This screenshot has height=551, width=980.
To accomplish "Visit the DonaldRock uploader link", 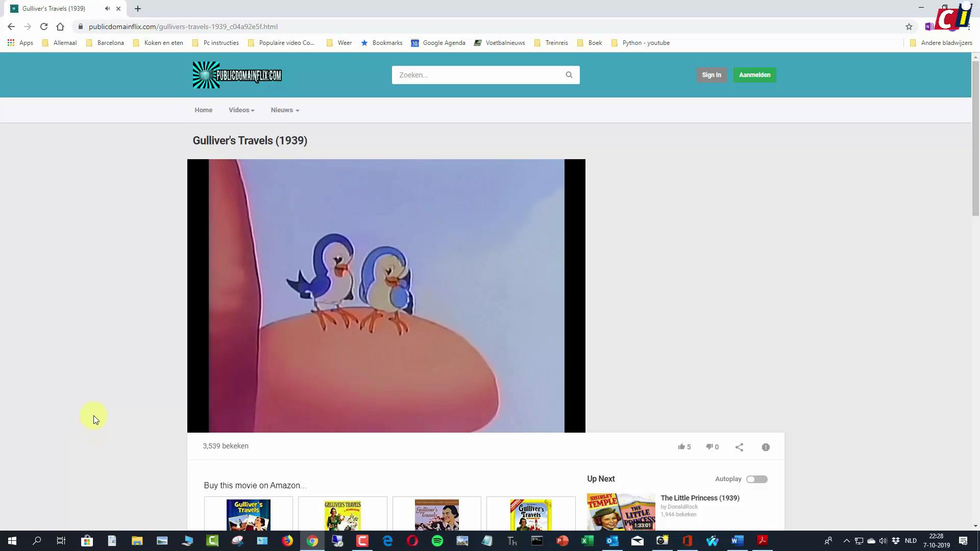I will click(682, 507).
